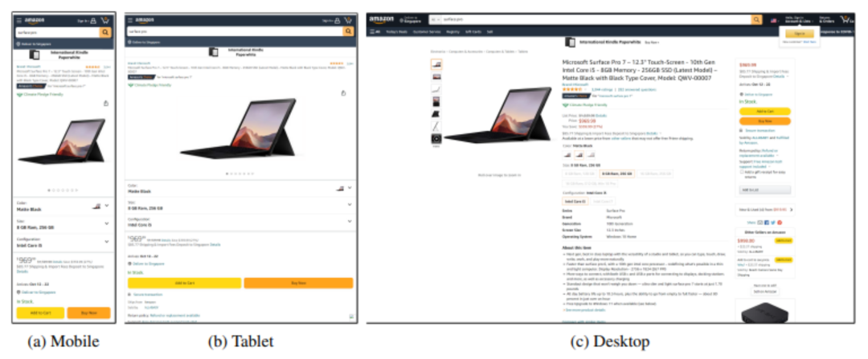Open the cart icon in the desktop header
This screenshot has width=868, height=359.
click(845, 20)
